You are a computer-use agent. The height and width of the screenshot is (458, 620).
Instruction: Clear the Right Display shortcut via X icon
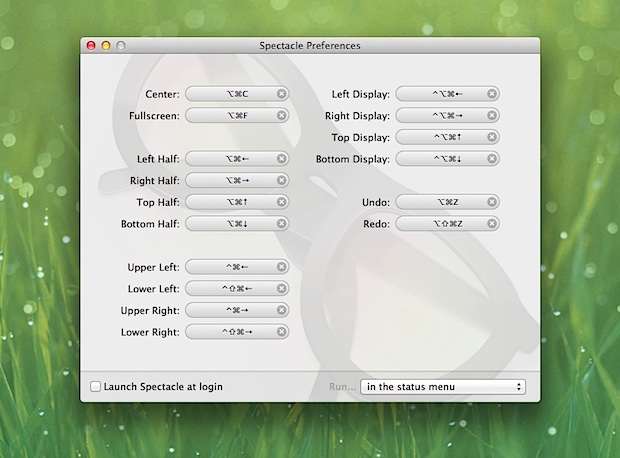[x=492, y=115]
